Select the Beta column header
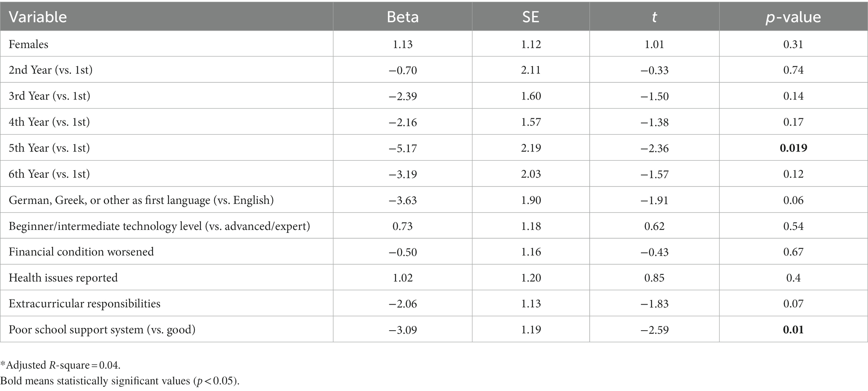868x391 pixels. [x=402, y=17]
